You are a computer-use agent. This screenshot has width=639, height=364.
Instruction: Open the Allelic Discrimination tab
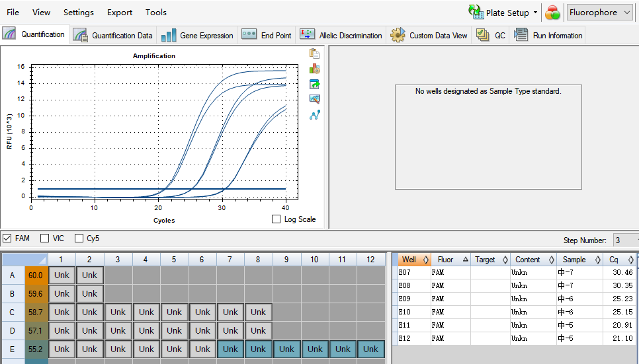tap(341, 36)
